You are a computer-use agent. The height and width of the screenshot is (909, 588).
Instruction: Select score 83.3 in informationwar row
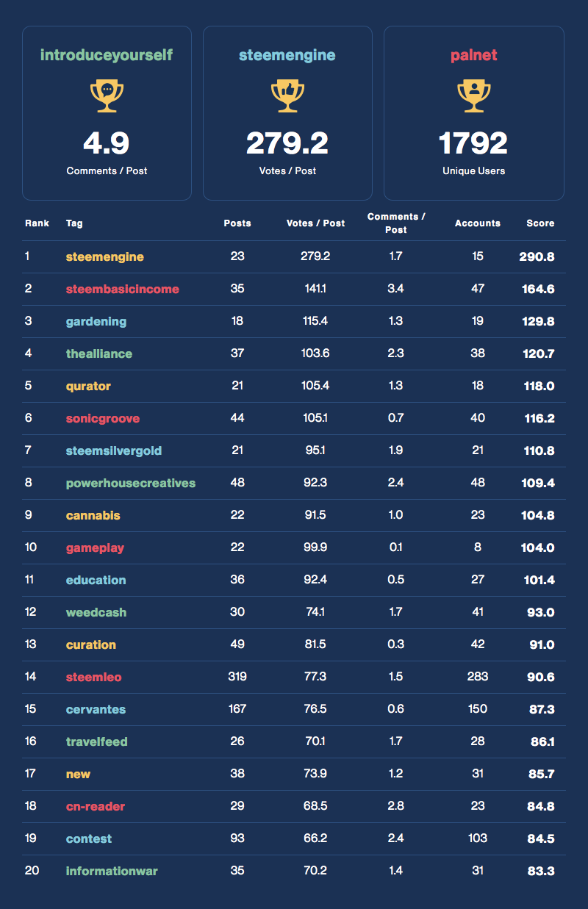541,871
